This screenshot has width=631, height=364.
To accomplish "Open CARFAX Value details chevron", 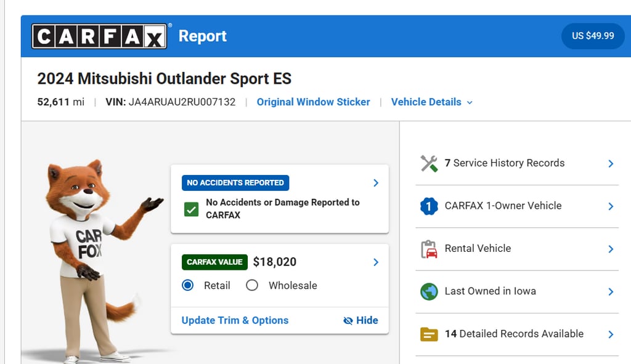I will point(376,262).
